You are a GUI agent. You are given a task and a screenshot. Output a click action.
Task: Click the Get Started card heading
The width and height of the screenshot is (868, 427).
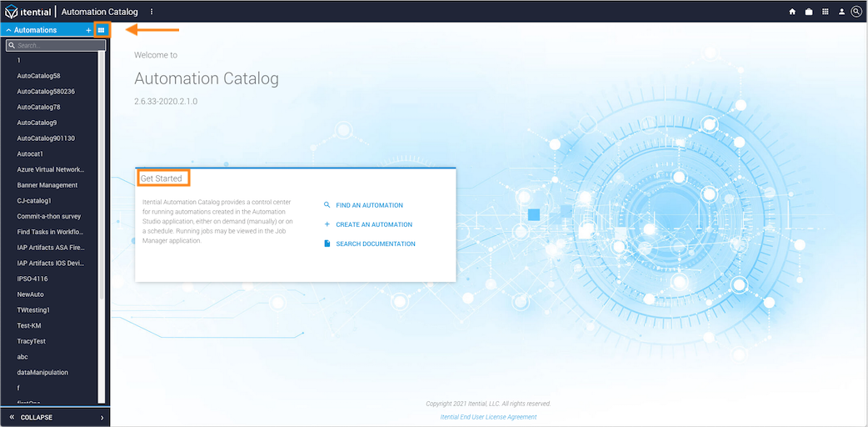[161, 178]
